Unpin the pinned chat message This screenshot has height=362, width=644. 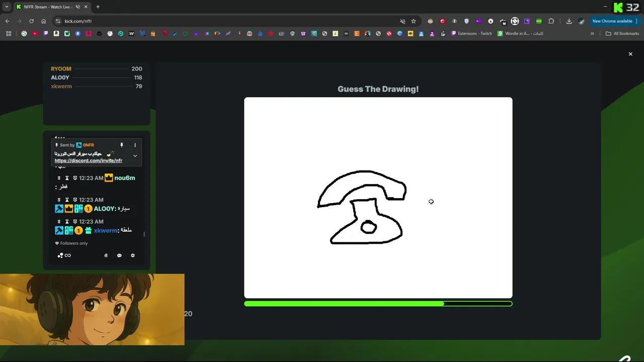pyautogui.click(x=121, y=145)
